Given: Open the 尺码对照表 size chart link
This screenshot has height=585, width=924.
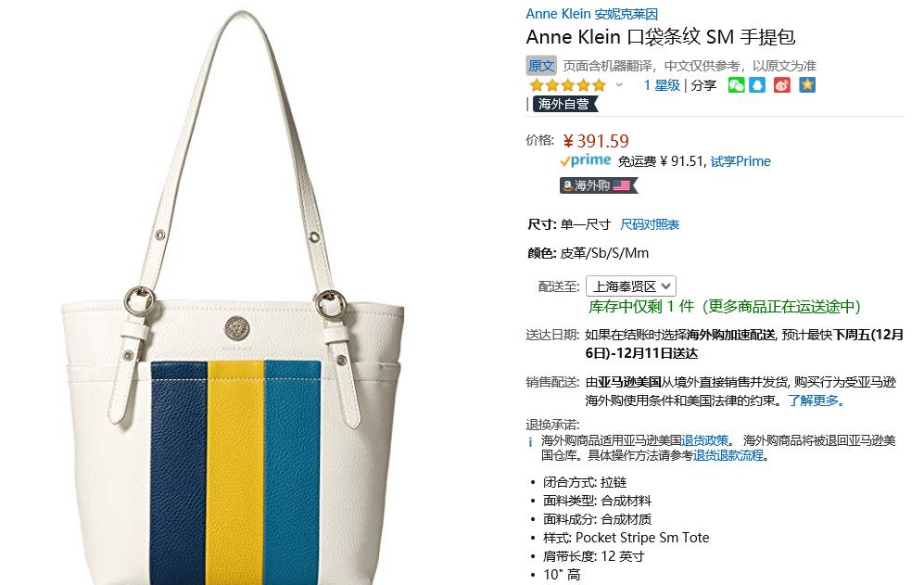Looking at the screenshot, I should pos(650,224).
